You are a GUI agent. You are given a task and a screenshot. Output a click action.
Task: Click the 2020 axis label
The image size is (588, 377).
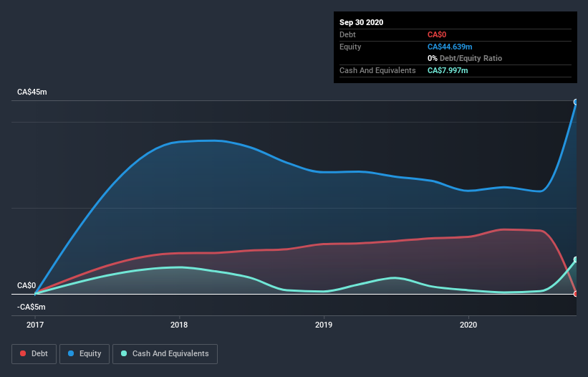[468, 325]
